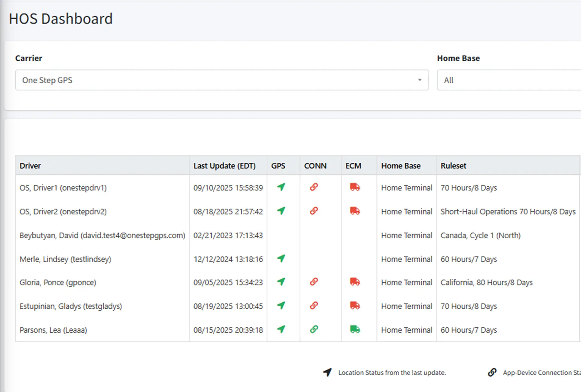Click GPS arrow icon for Estupinian, Gladys
Image resolution: width=581 pixels, height=392 pixels.
[x=281, y=305]
